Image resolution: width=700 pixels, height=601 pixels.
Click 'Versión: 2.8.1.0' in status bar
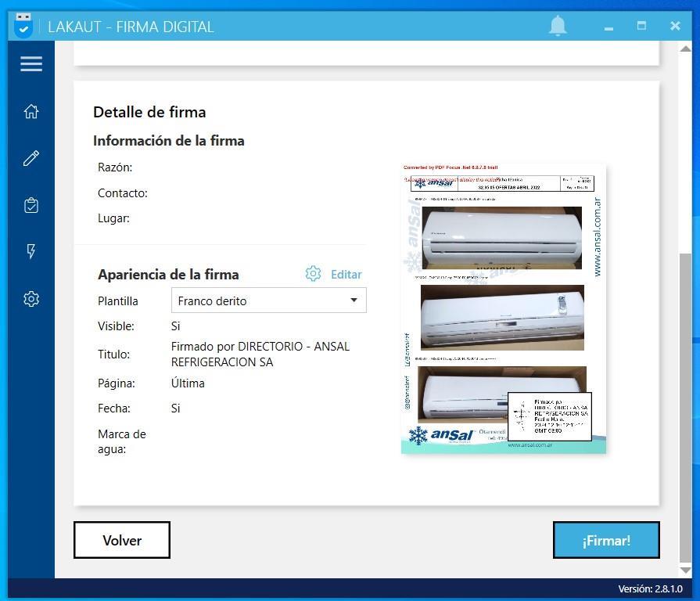pyautogui.click(x=650, y=589)
